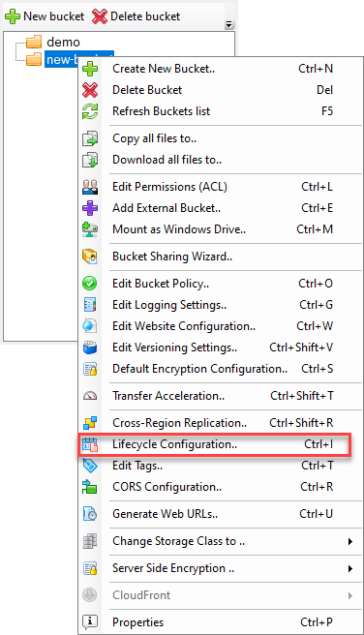Click the Ctrl+Shift+V shortcut text

pyautogui.click(x=301, y=348)
